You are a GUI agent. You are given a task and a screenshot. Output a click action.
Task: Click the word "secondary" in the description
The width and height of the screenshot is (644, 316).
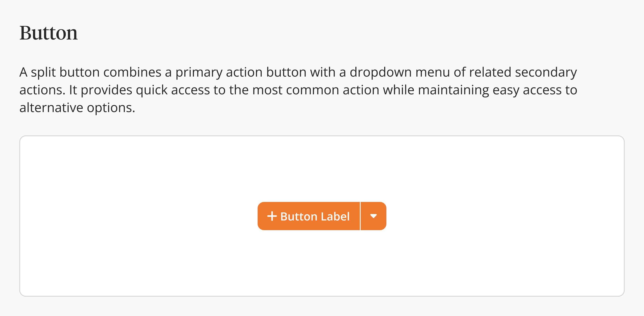coord(546,72)
